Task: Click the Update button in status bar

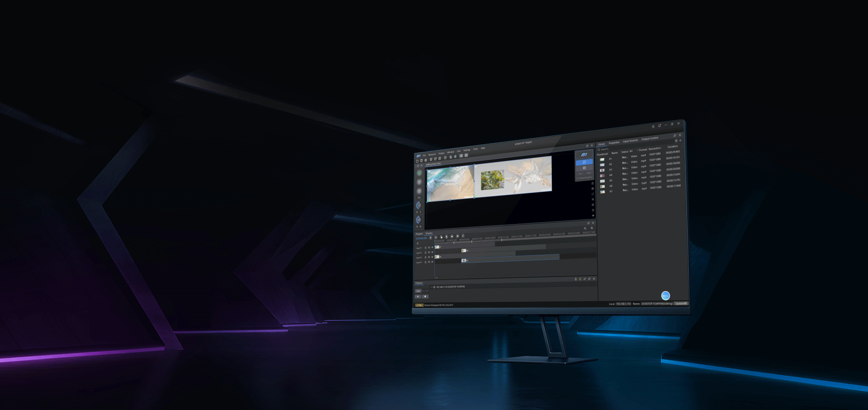Action: 681,304
